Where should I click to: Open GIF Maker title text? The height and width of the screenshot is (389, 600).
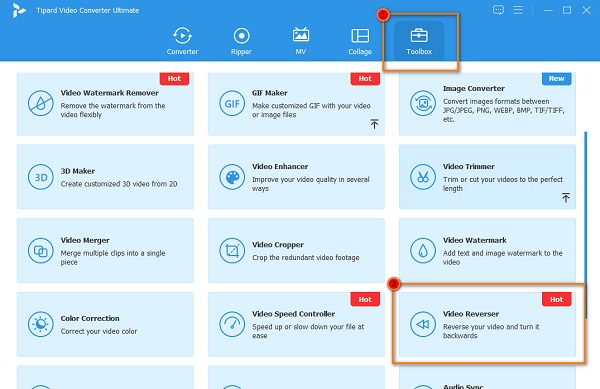pyautogui.click(x=270, y=93)
